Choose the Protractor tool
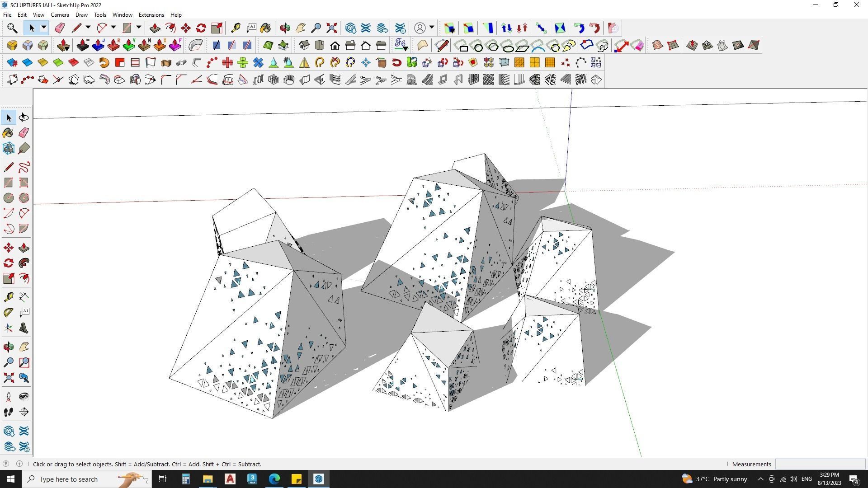This screenshot has width=868, height=488. (x=9, y=312)
